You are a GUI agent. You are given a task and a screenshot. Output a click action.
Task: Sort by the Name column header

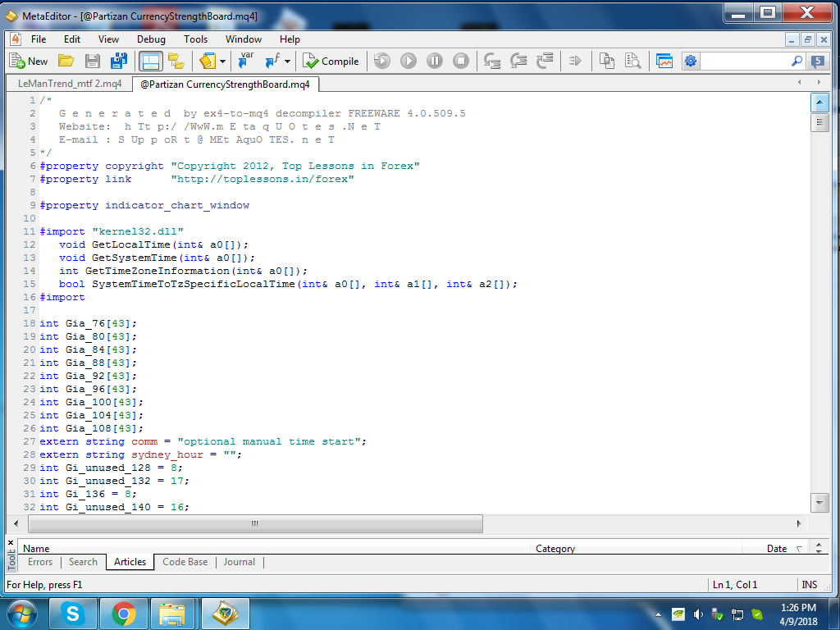pyautogui.click(x=274, y=548)
